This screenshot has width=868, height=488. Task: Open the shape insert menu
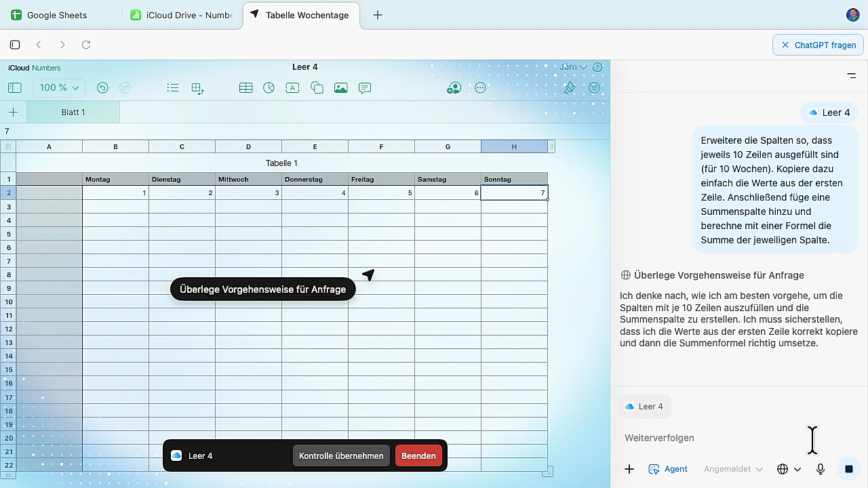click(317, 88)
